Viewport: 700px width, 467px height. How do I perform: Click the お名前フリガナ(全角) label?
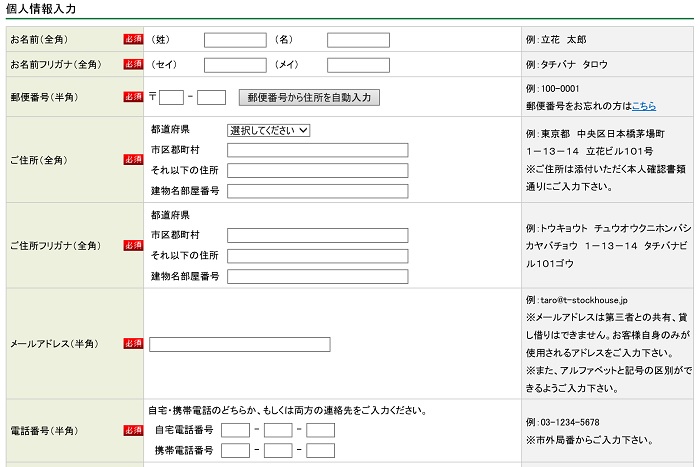point(56,64)
